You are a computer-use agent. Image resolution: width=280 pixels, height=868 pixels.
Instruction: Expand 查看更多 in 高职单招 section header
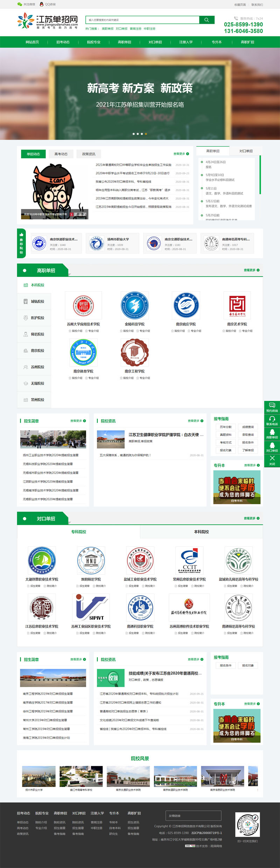tap(251, 270)
